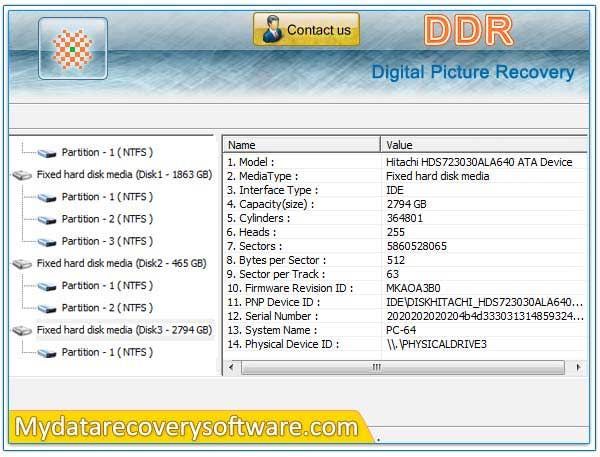Click the DDR application logo icon
The image size is (600, 457).
pos(72,48)
